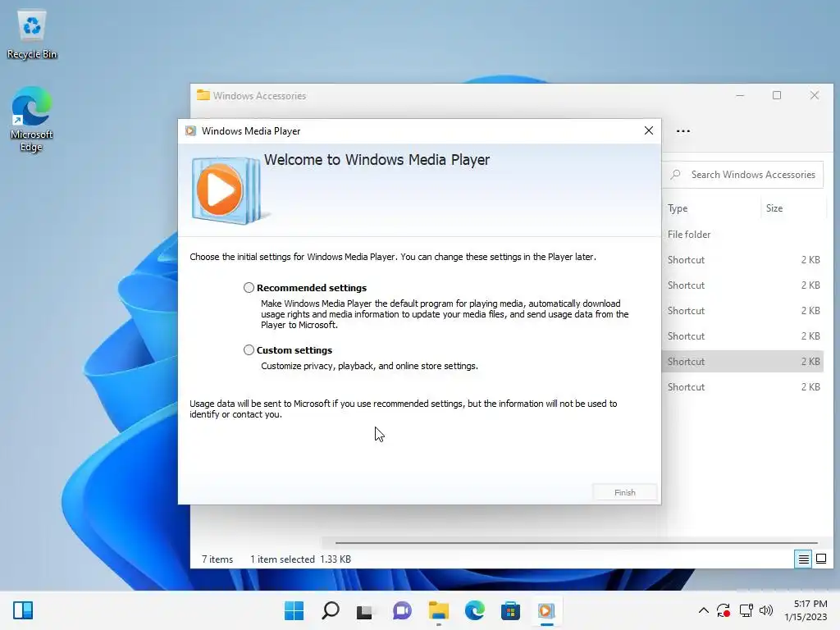Image resolution: width=840 pixels, height=630 pixels.
Task: Minimize the Windows Accessories window
Action: (x=740, y=95)
